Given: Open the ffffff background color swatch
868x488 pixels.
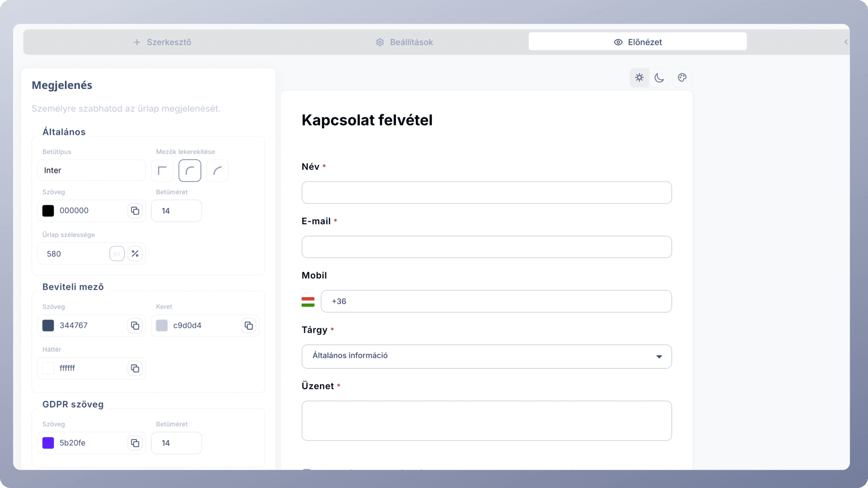Looking at the screenshot, I should [x=48, y=368].
